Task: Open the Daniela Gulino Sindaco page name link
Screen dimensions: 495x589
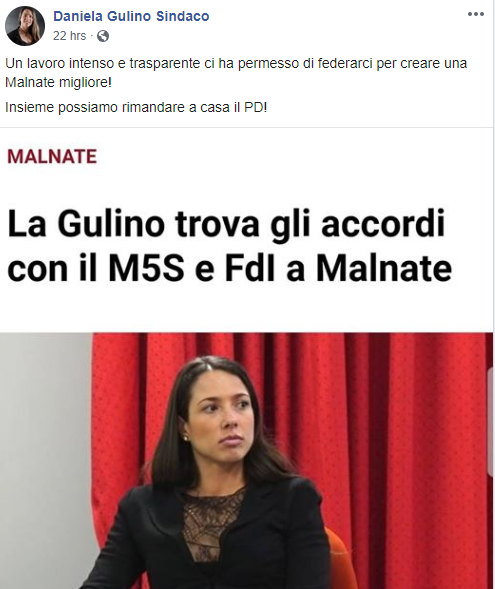Action: [x=131, y=16]
